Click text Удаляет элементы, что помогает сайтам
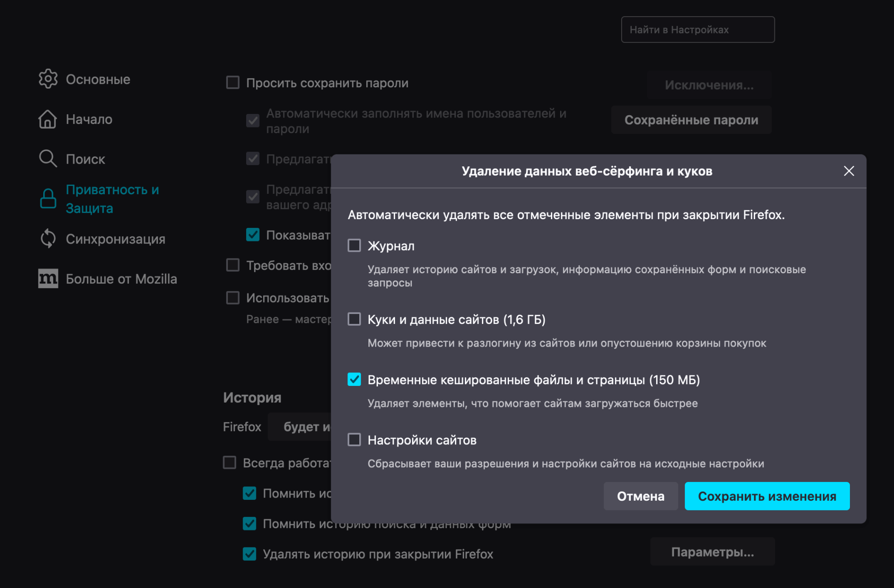The height and width of the screenshot is (588, 894). click(x=533, y=403)
